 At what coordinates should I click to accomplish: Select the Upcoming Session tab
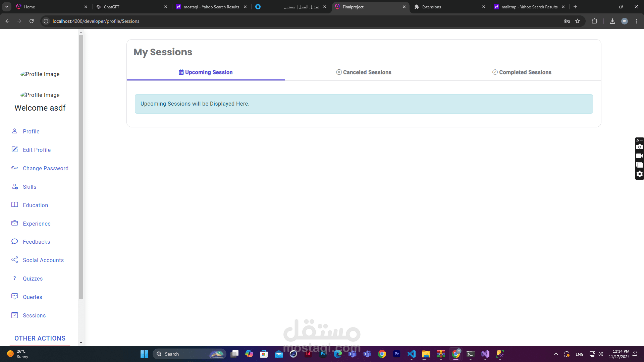point(206,72)
